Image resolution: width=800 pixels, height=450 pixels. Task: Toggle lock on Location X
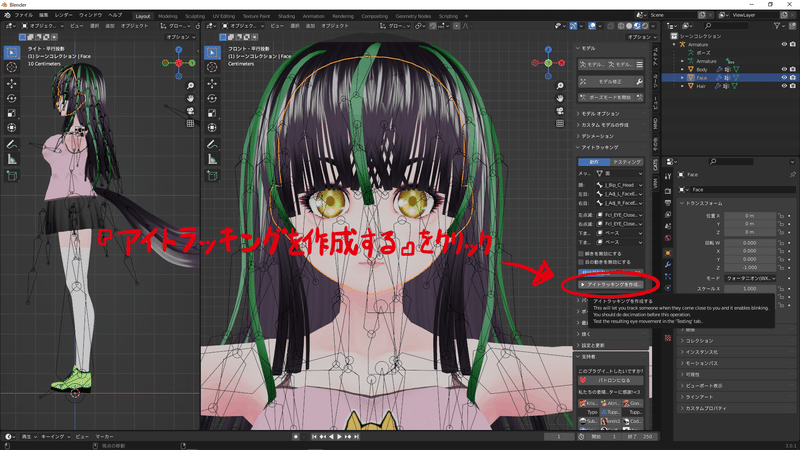click(x=781, y=216)
